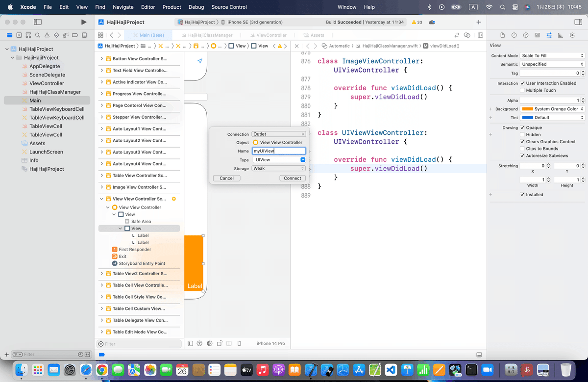The image size is (588, 382).
Task: Open the Semantic dropdown
Action: (552, 64)
